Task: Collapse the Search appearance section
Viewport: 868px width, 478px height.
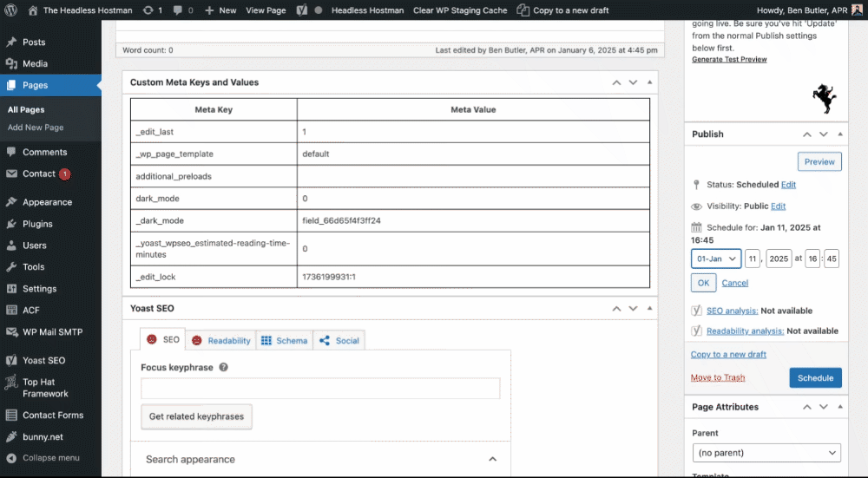Action: coord(492,459)
